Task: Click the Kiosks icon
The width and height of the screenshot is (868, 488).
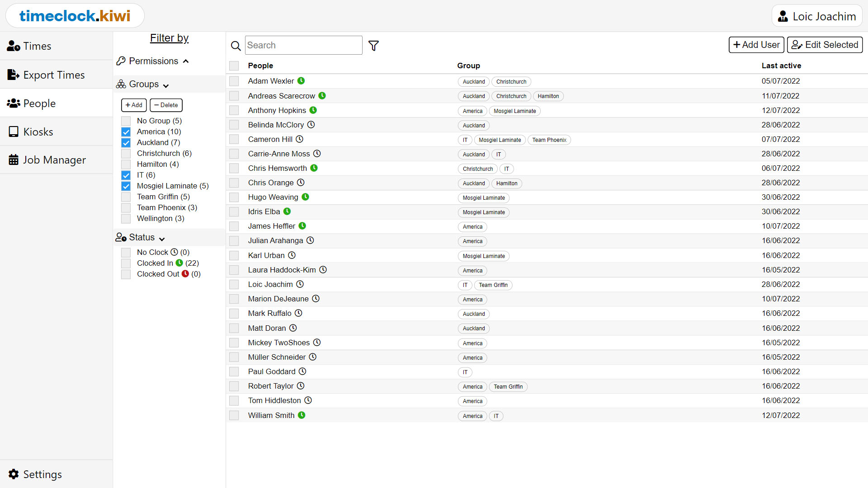Action: point(13,131)
